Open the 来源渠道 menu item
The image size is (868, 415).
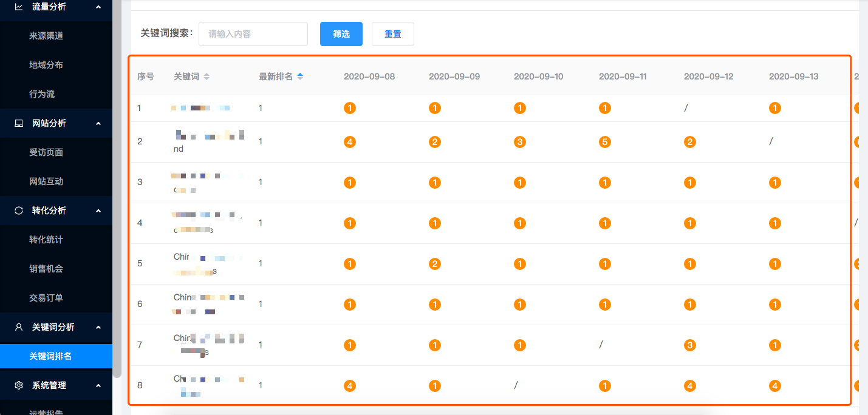(46, 36)
